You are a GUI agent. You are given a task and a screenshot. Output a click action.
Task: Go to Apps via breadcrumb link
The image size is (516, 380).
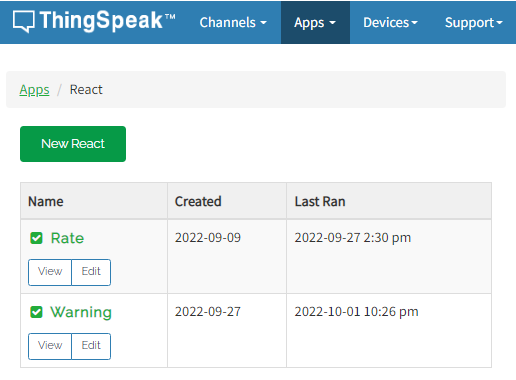[34, 90]
